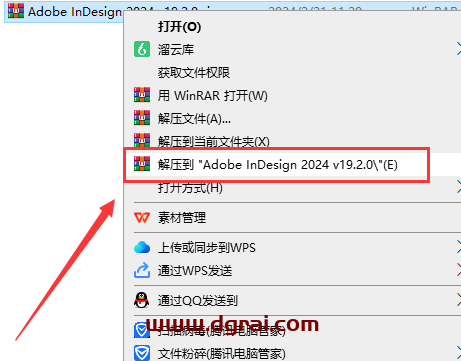Expand the 通过QQ发送到 submenu arrow
The height and width of the screenshot is (361, 461).
tap(459, 300)
